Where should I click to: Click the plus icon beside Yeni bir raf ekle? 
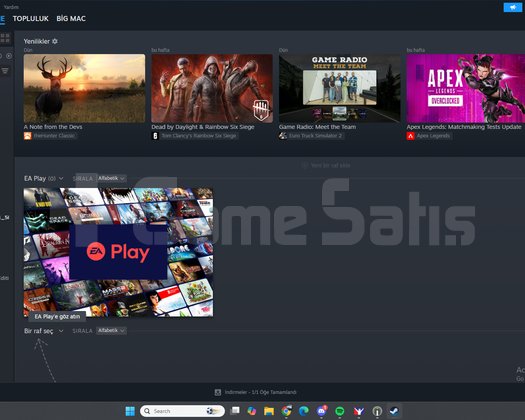tap(304, 165)
